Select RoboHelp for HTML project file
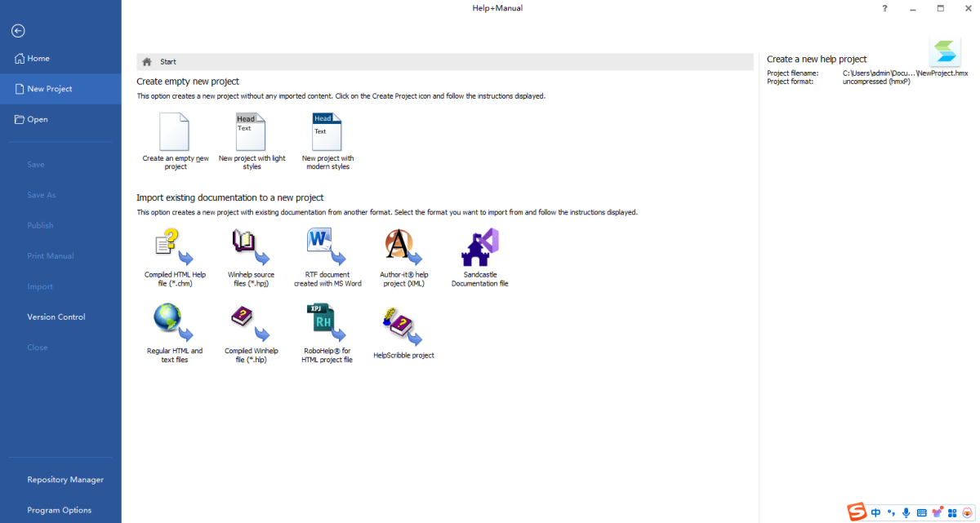Image resolution: width=980 pixels, height=523 pixels. coord(327,324)
